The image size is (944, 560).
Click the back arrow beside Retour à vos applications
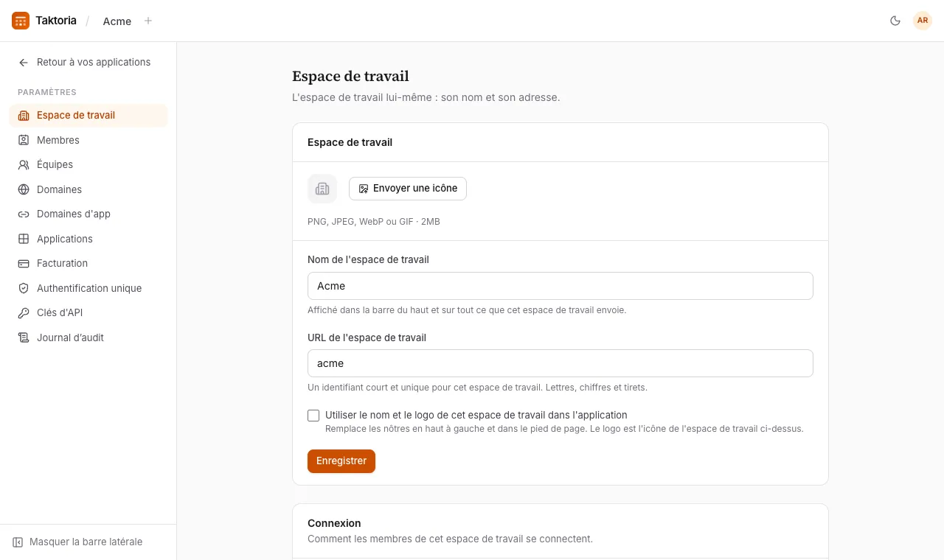[24, 63]
